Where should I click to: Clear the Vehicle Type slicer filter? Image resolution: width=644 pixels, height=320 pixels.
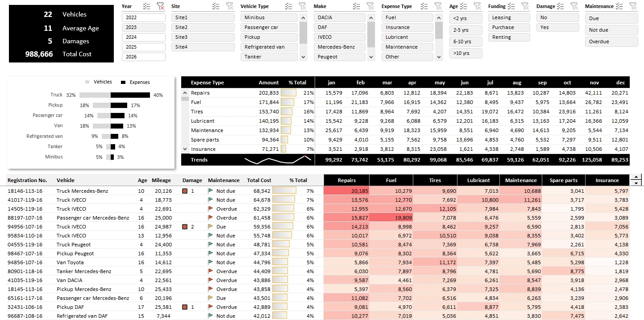tap(302, 6)
